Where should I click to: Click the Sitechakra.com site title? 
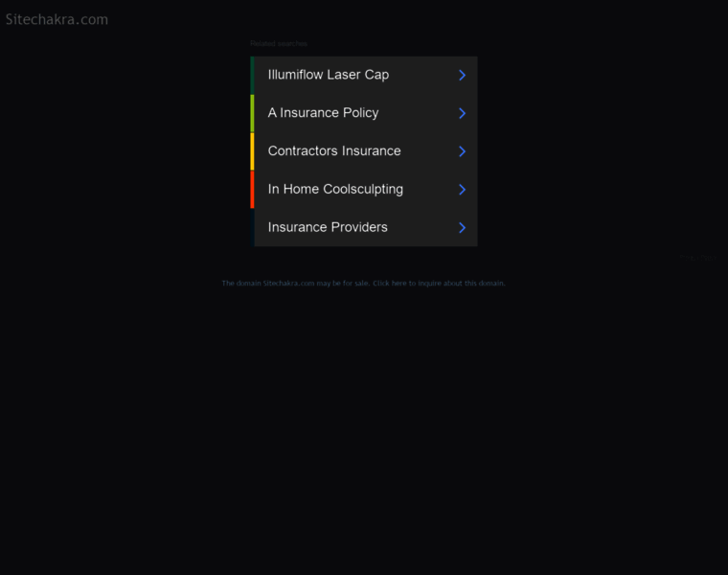pyautogui.click(x=57, y=19)
